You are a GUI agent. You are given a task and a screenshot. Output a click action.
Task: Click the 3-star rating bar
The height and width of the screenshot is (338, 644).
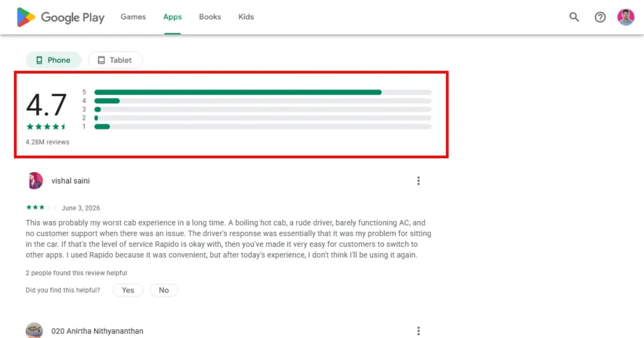point(263,109)
